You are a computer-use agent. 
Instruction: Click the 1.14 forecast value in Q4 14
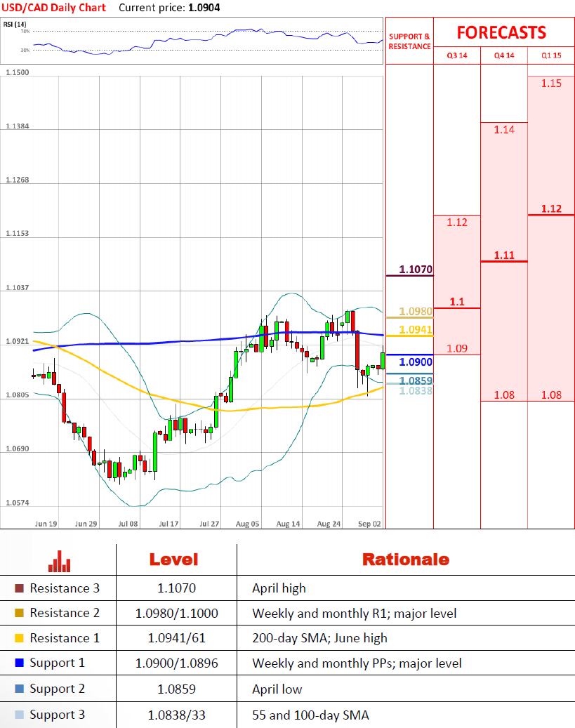point(504,130)
